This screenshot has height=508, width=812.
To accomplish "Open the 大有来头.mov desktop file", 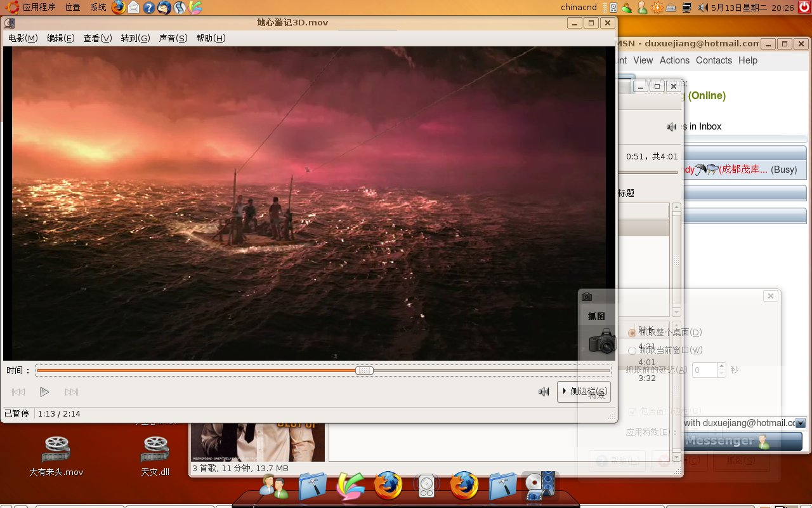I will tap(56, 456).
